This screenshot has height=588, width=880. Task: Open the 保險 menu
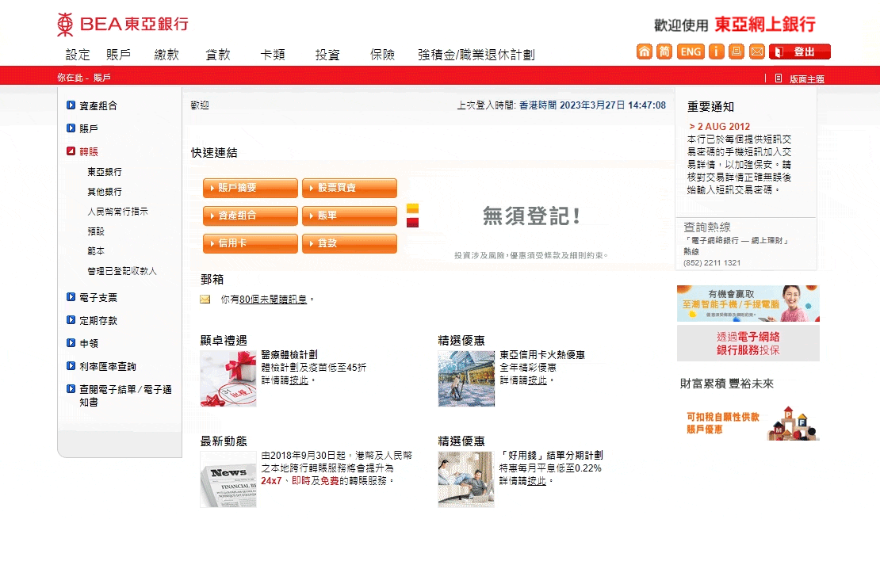point(382,55)
